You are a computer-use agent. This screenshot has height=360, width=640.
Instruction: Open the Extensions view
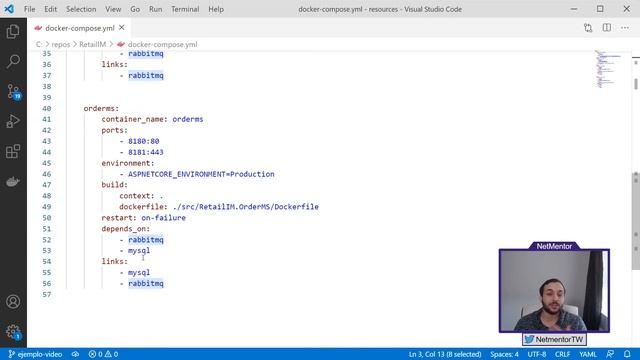tap(13, 151)
